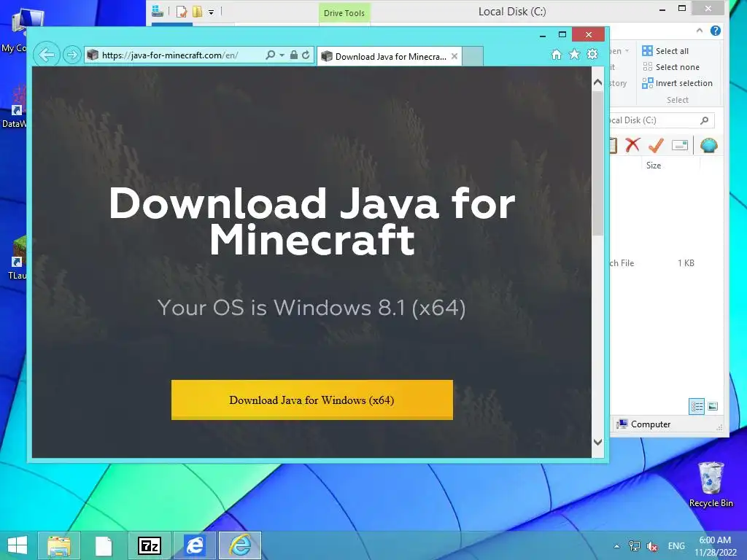Open Recycle Bin on desktop

pyautogui.click(x=711, y=484)
